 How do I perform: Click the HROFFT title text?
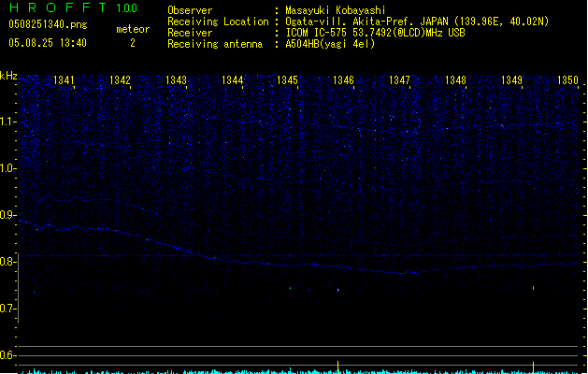click(55, 8)
